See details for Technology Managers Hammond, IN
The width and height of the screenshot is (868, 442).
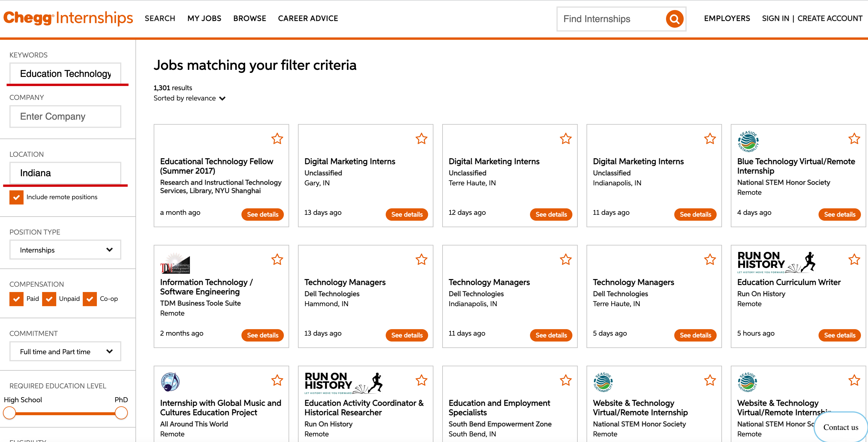coord(407,335)
